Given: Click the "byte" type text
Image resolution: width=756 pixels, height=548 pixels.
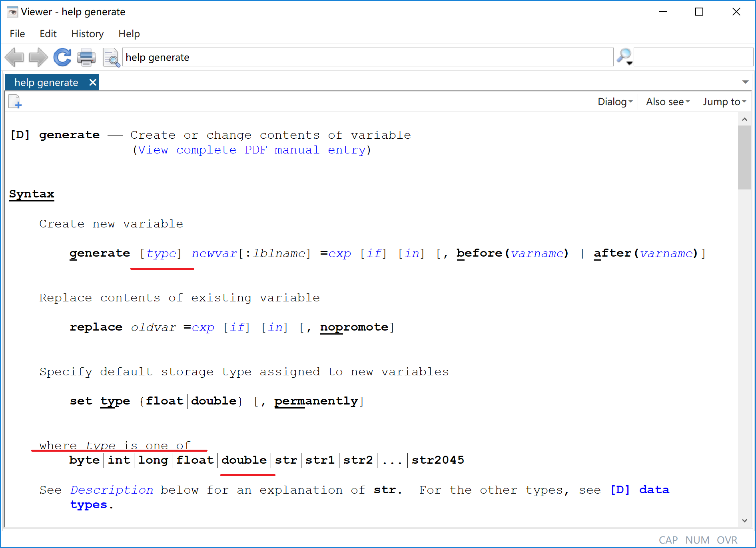Looking at the screenshot, I should click(x=84, y=460).
